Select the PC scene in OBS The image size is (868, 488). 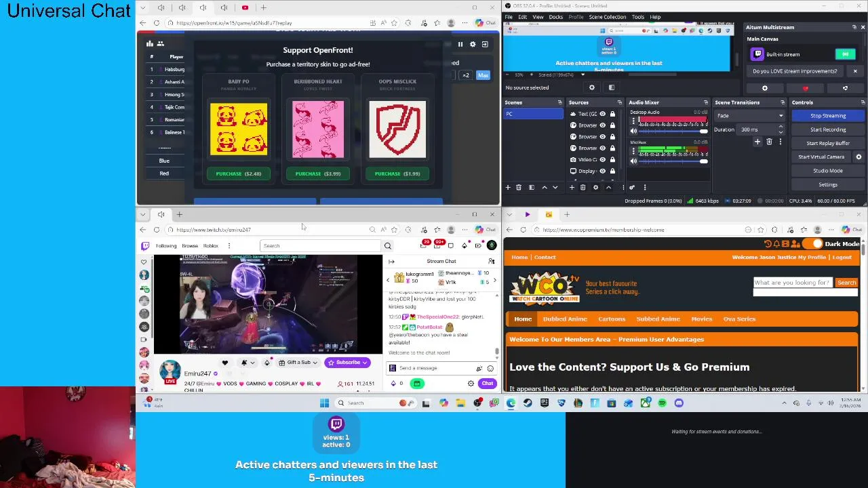[533, 114]
